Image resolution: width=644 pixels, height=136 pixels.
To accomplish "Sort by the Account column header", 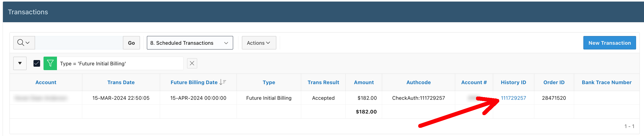I will point(46,82).
